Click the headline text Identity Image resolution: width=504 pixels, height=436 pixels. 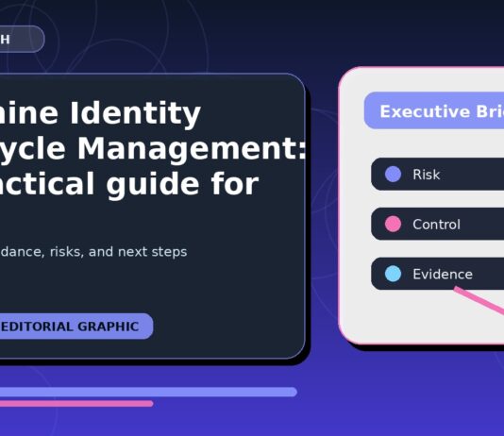(135, 114)
